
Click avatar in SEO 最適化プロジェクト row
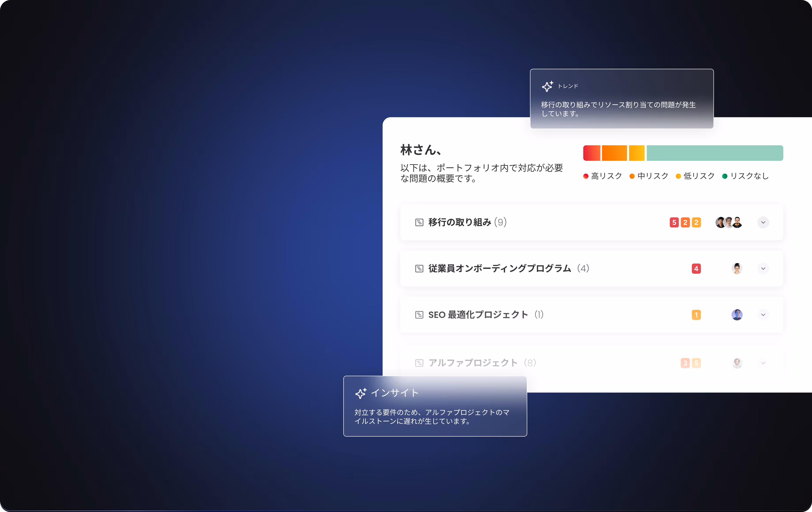pos(737,315)
